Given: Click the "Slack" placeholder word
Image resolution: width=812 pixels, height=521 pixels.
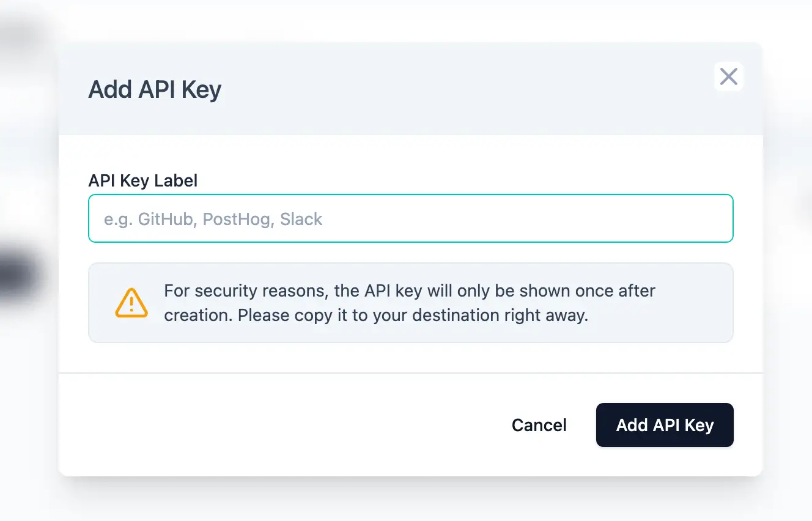Looking at the screenshot, I should click(301, 219).
